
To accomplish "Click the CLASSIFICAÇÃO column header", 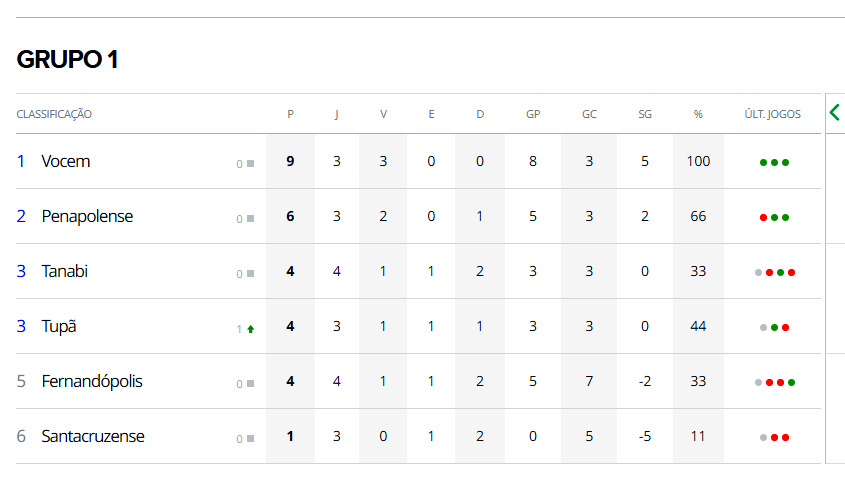I will pyautogui.click(x=54, y=114).
